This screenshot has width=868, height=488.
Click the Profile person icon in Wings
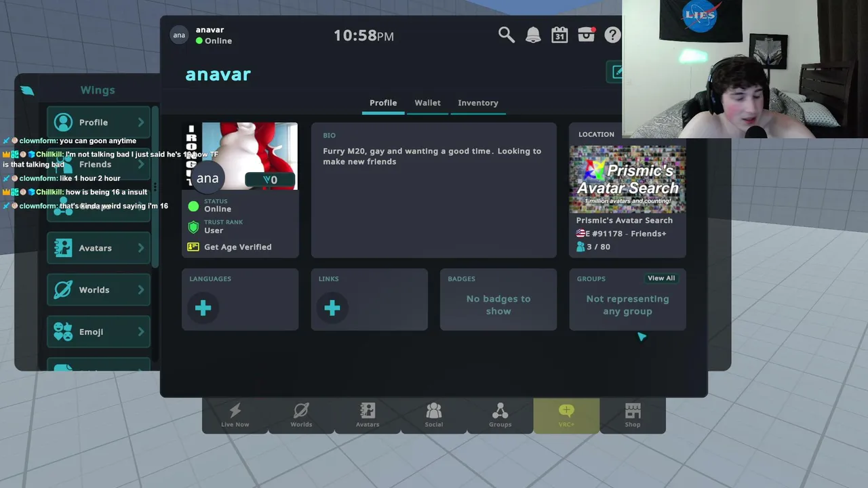click(63, 122)
